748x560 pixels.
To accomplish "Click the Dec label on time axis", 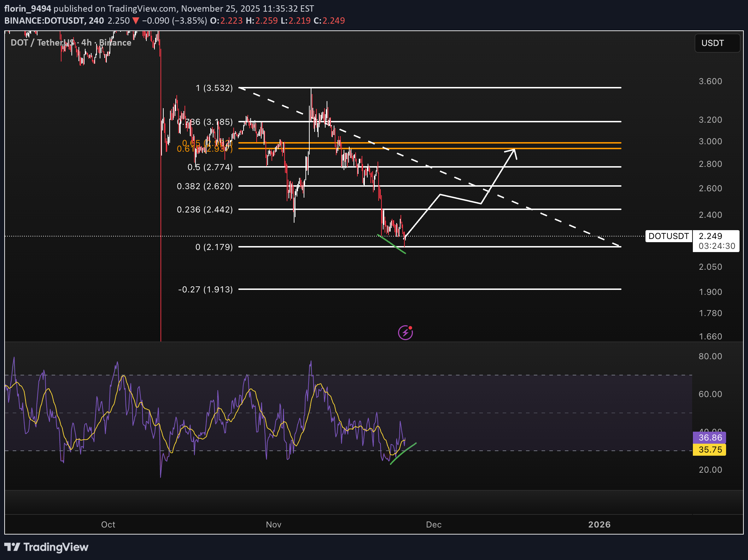I will tap(433, 524).
